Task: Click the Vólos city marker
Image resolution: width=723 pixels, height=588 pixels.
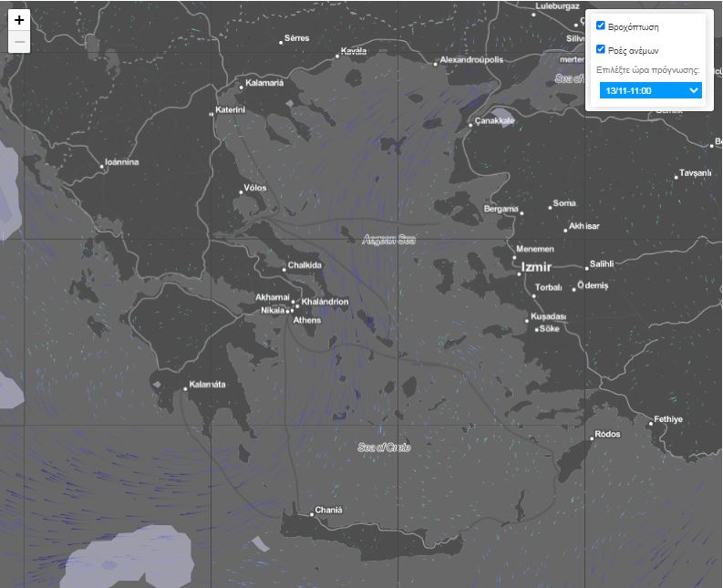Action: (239, 193)
